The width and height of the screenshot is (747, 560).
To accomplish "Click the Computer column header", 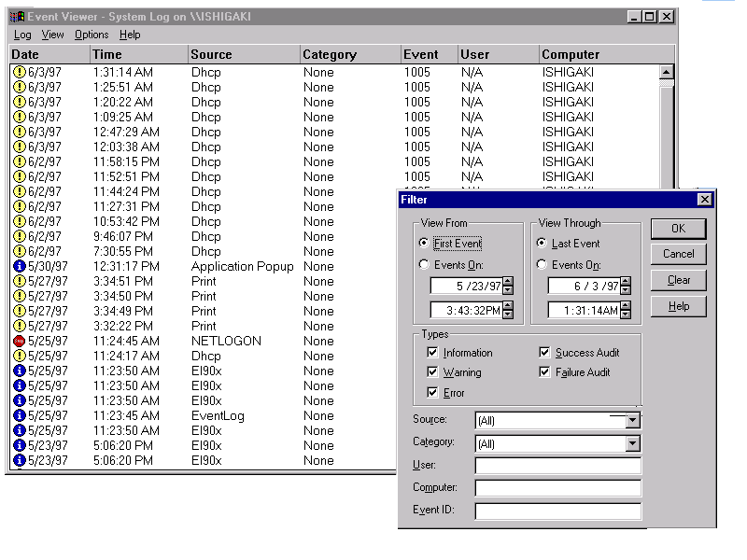I will 607,54.
